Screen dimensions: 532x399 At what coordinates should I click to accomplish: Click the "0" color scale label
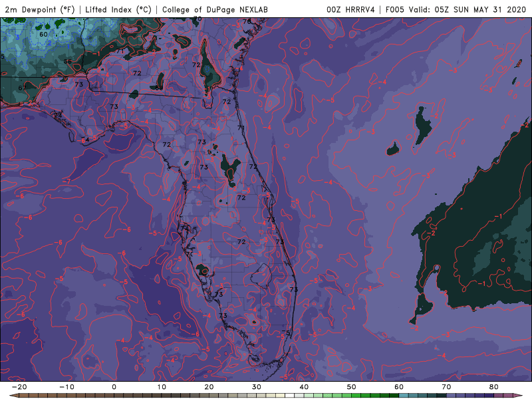tap(114, 387)
